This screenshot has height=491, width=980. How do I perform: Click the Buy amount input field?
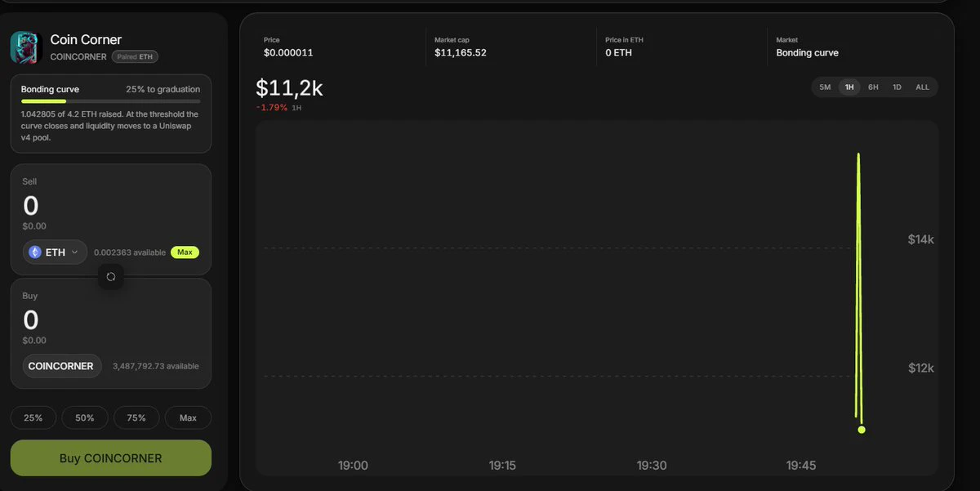tap(111, 320)
